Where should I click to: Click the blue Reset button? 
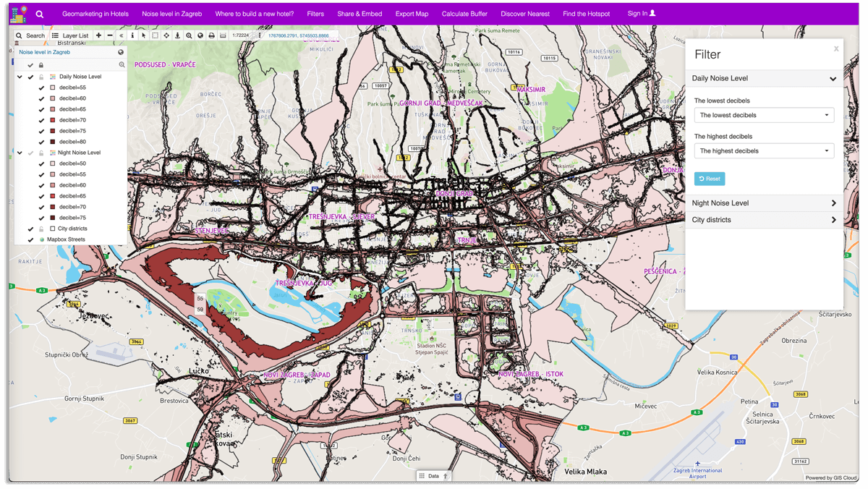(x=710, y=179)
